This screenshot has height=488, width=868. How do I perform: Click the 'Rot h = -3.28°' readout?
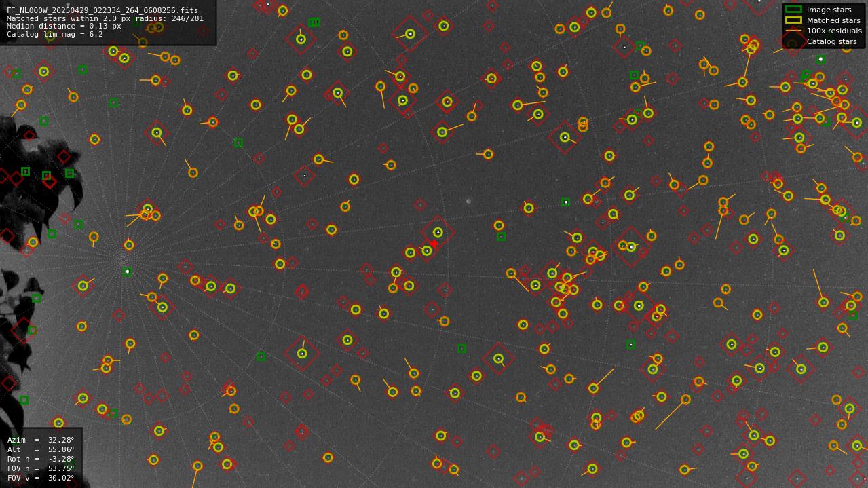[x=41, y=459]
